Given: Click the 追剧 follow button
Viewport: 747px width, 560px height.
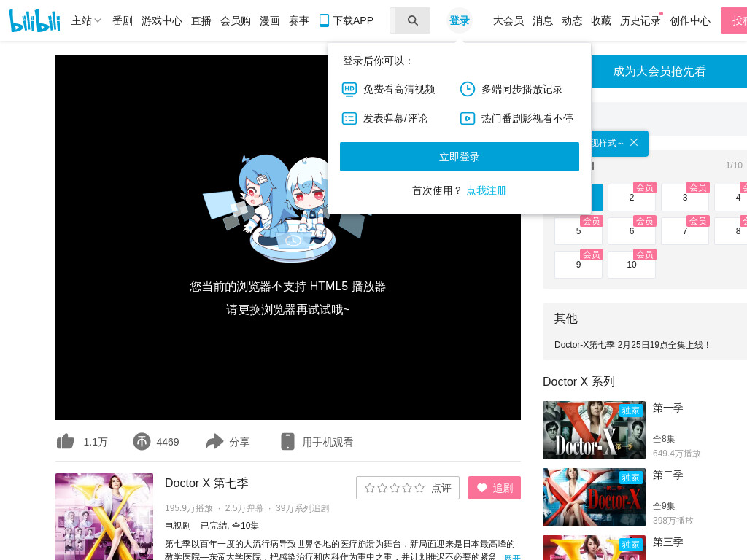Looking at the screenshot, I should pyautogui.click(x=495, y=488).
